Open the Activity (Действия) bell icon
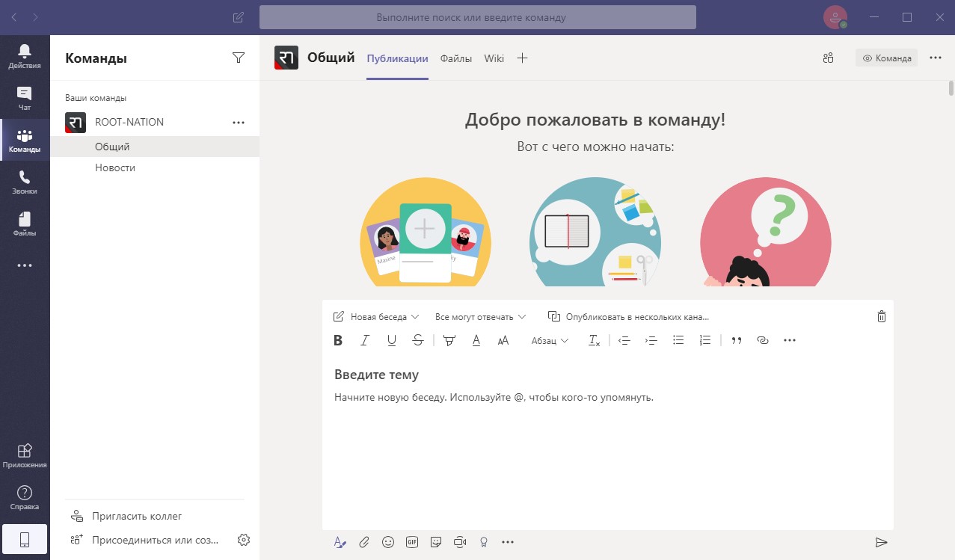The height and width of the screenshot is (560, 955). click(x=25, y=56)
